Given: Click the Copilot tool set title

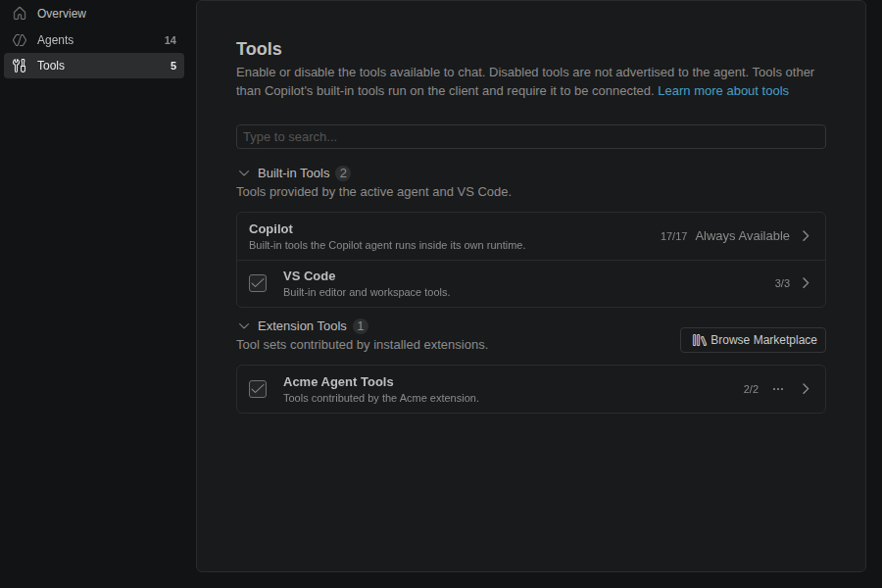Looking at the screenshot, I should tap(270, 229).
